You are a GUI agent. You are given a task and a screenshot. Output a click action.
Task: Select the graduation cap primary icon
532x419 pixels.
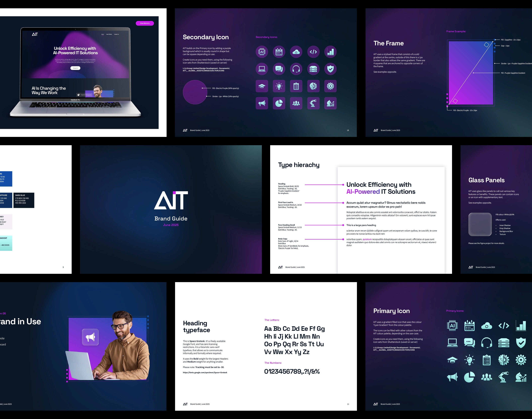pyautogui.click(x=452, y=360)
